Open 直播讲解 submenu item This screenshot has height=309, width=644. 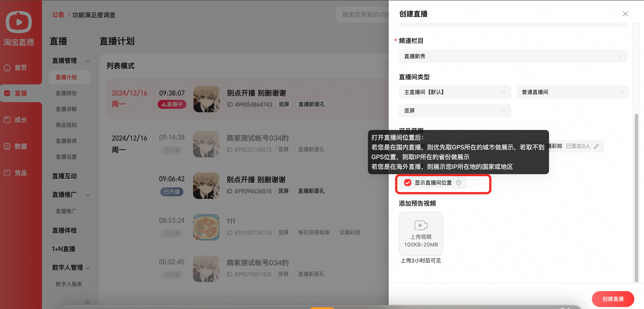(66, 109)
